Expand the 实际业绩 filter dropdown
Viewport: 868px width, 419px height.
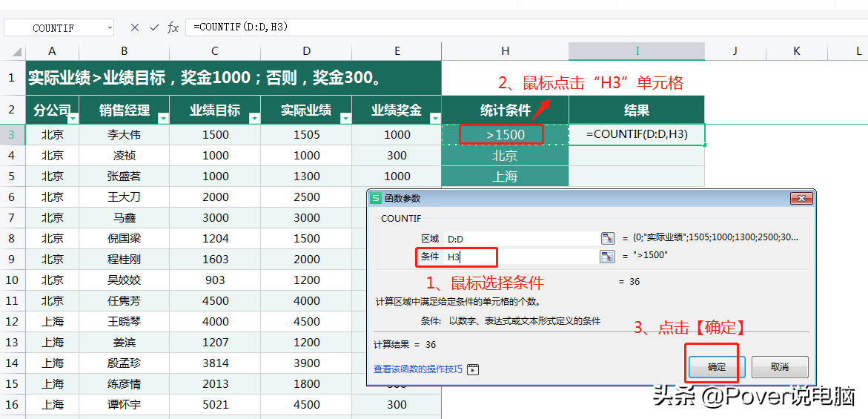click(345, 118)
